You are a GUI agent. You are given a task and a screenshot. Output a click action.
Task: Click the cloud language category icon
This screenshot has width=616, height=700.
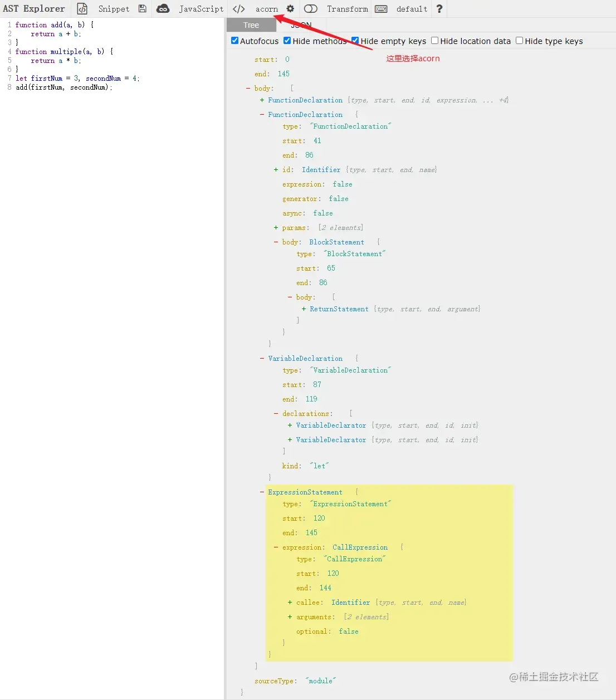(x=163, y=9)
